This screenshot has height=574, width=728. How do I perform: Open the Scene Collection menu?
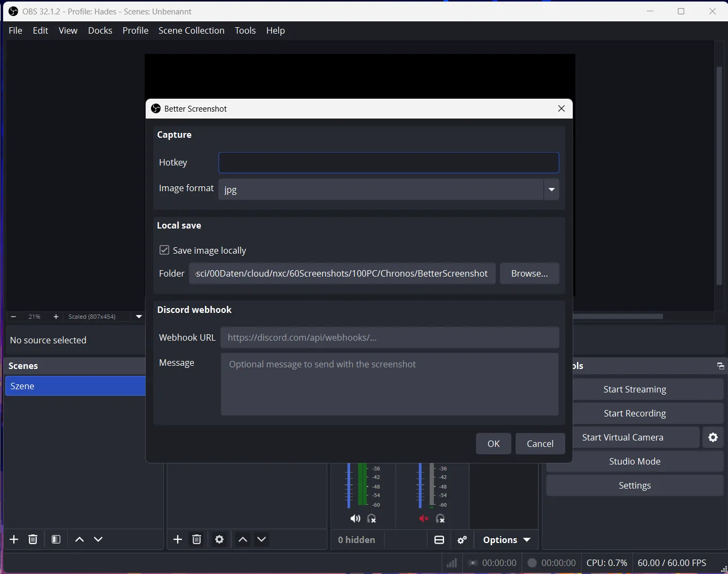tap(192, 30)
